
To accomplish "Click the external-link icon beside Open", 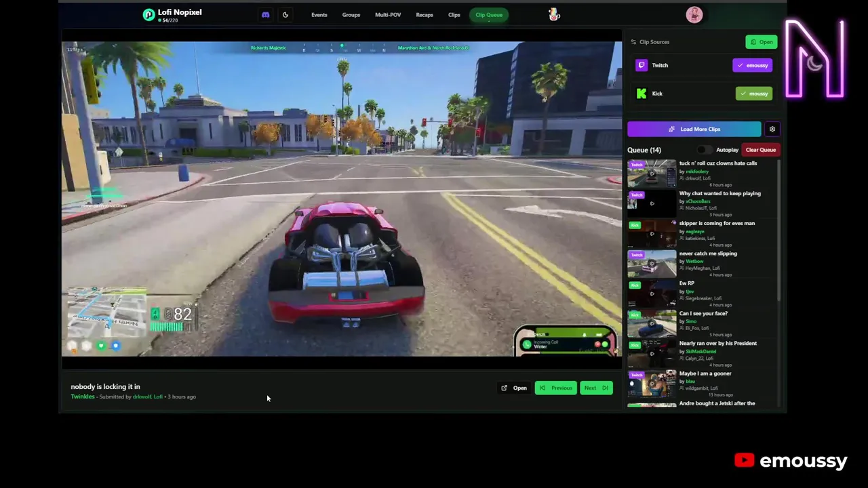I will click(x=504, y=388).
